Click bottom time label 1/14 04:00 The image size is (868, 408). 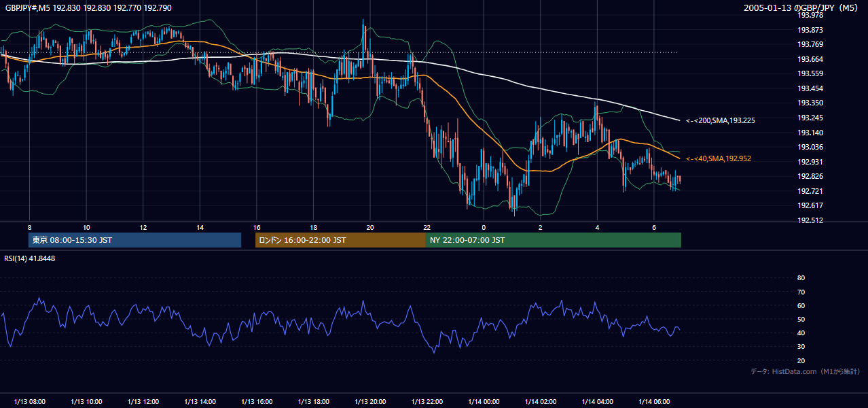597,402
